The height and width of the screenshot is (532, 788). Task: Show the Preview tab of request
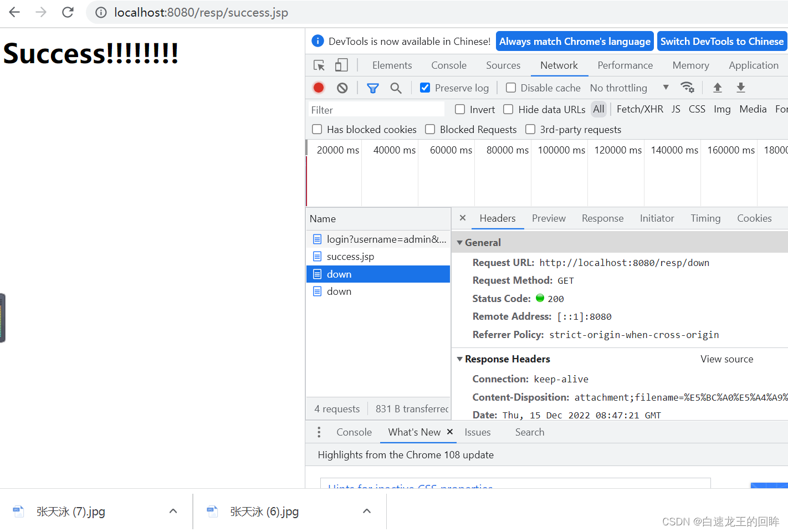point(549,218)
